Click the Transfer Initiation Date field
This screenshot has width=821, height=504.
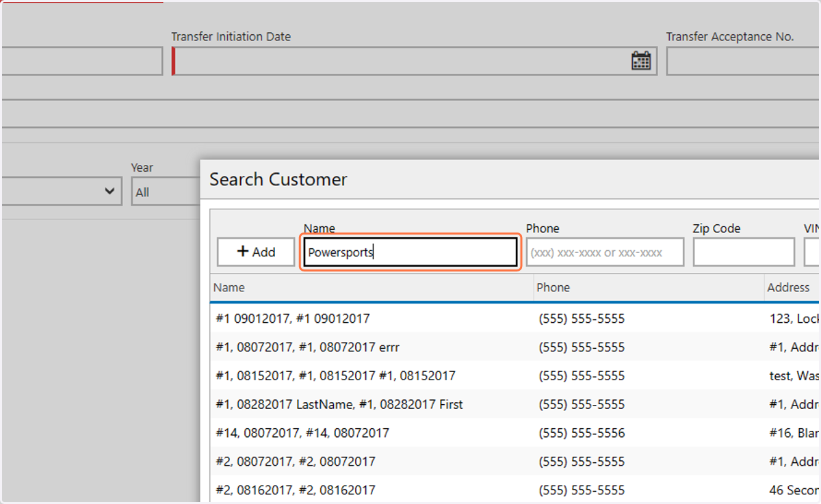coord(414,61)
